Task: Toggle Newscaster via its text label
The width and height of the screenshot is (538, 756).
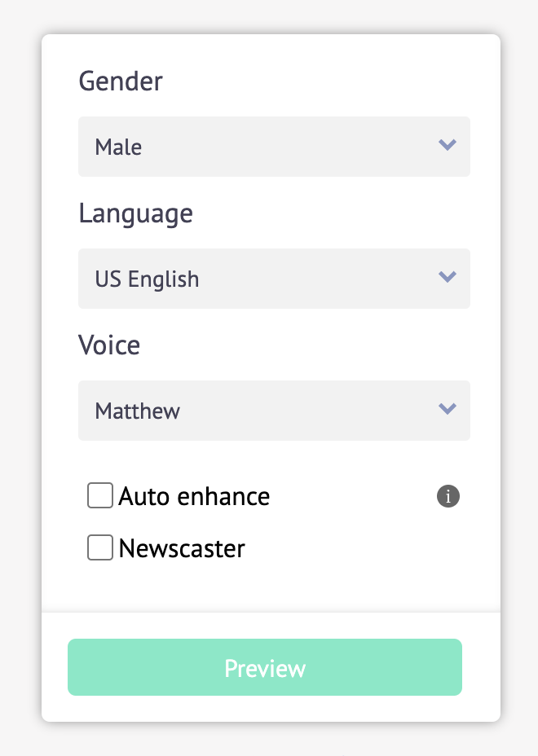Action: [182, 548]
